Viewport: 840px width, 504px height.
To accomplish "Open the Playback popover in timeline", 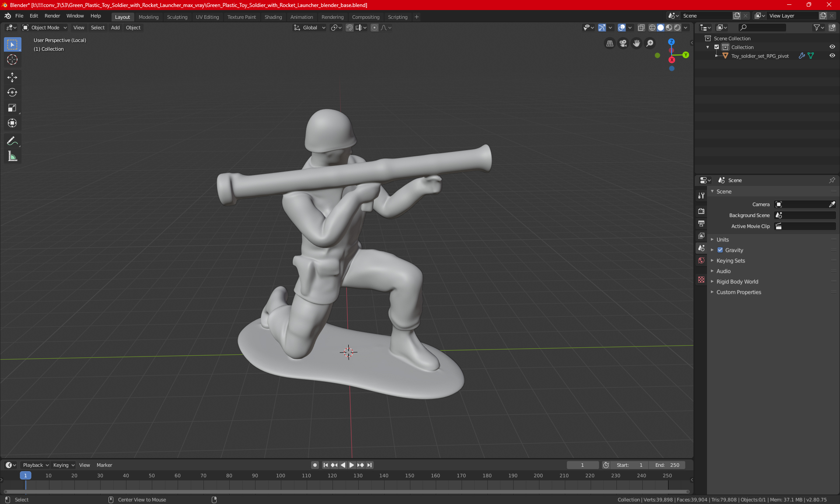I will pos(35,465).
